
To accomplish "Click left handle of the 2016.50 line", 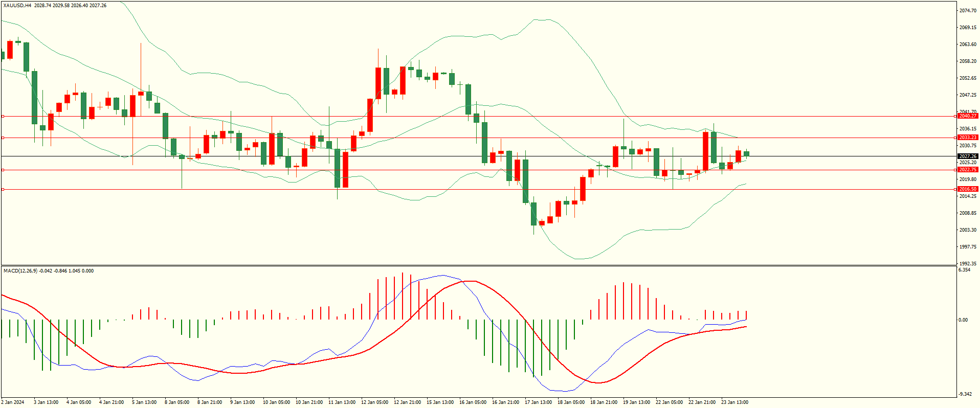I will 3,190.
